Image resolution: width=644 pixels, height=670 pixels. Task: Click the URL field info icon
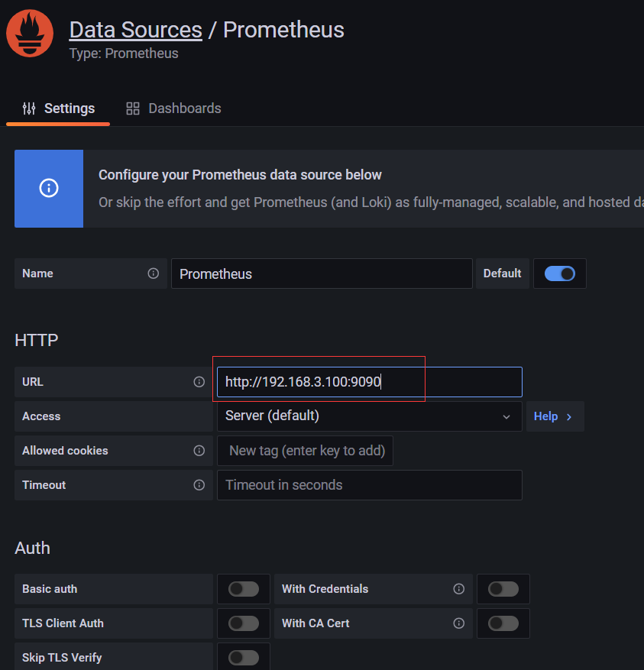click(x=199, y=382)
